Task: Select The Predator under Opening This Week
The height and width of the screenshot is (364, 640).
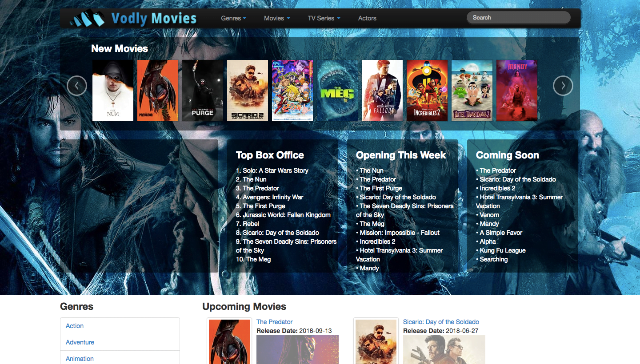Action: (x=378, y=179)
